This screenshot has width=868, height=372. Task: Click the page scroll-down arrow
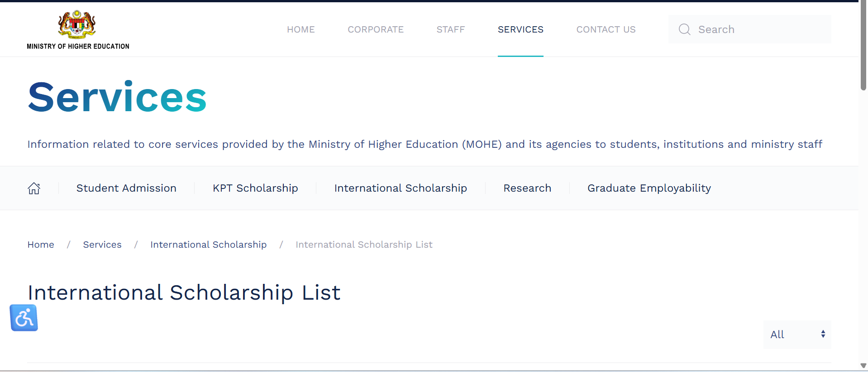pyautogui.click(x=863, y=366)
